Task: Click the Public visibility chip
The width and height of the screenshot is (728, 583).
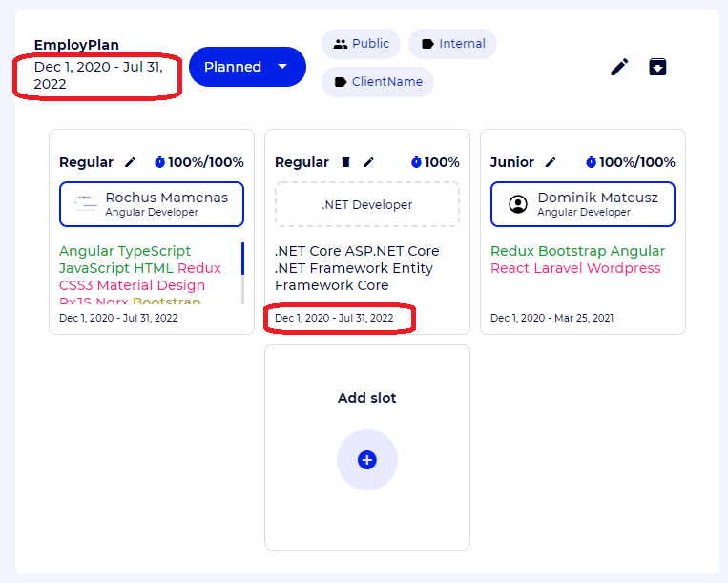Action: (x=362, y=44)
